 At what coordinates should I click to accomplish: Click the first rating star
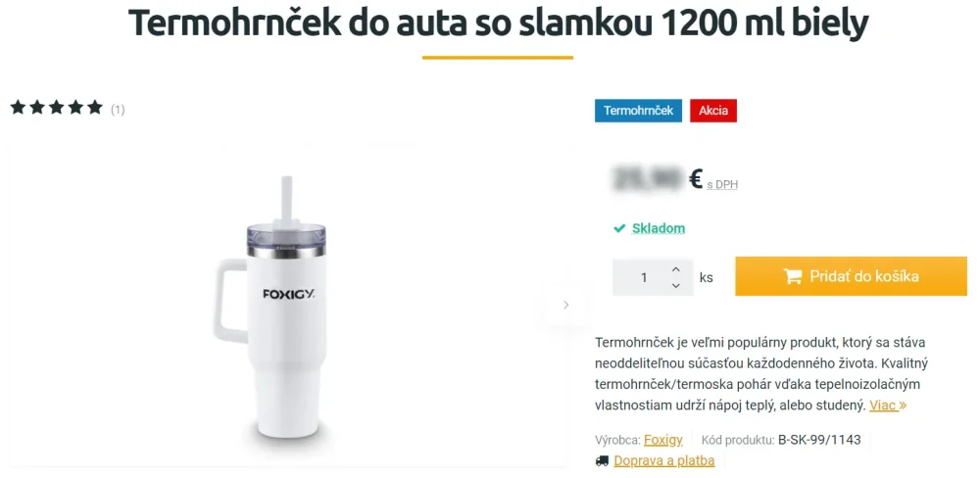tap(18, 108)
